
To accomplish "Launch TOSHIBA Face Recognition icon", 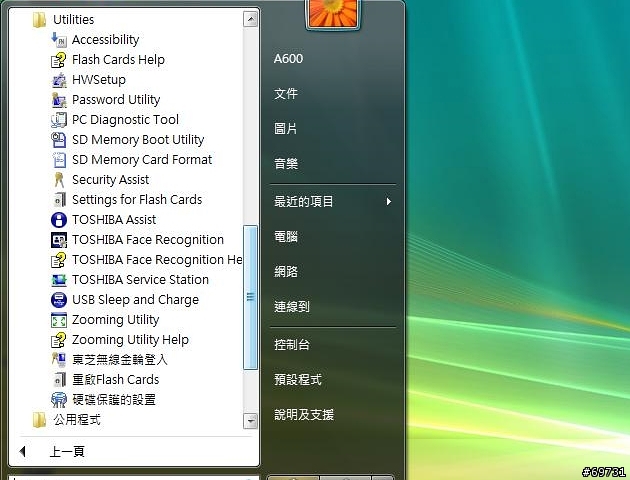I will pyautogui.click(x=59, y=240).
